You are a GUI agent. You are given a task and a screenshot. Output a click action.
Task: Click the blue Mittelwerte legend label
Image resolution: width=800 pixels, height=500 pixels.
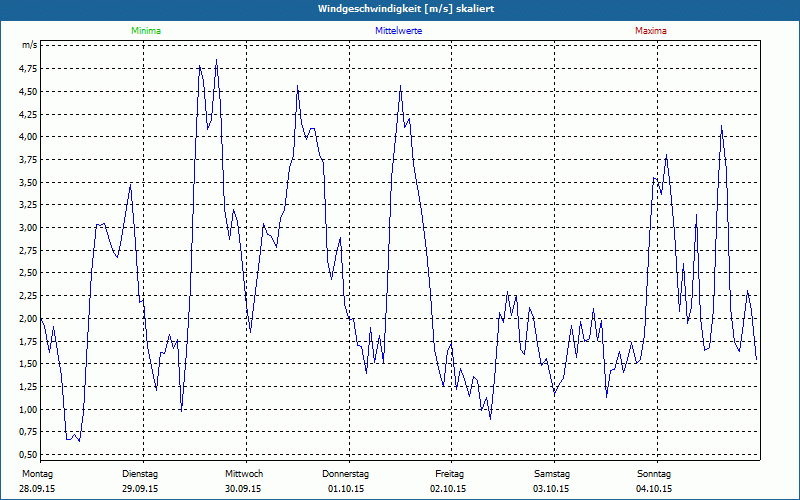pos(398,31)
